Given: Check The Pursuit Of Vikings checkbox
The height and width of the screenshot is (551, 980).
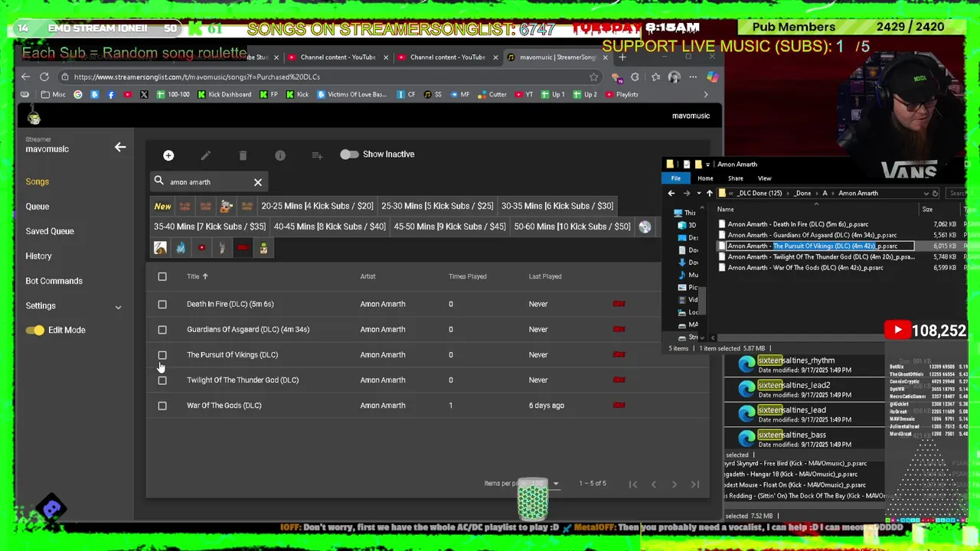Looking at the screenshot, I should tap(162, 354).
